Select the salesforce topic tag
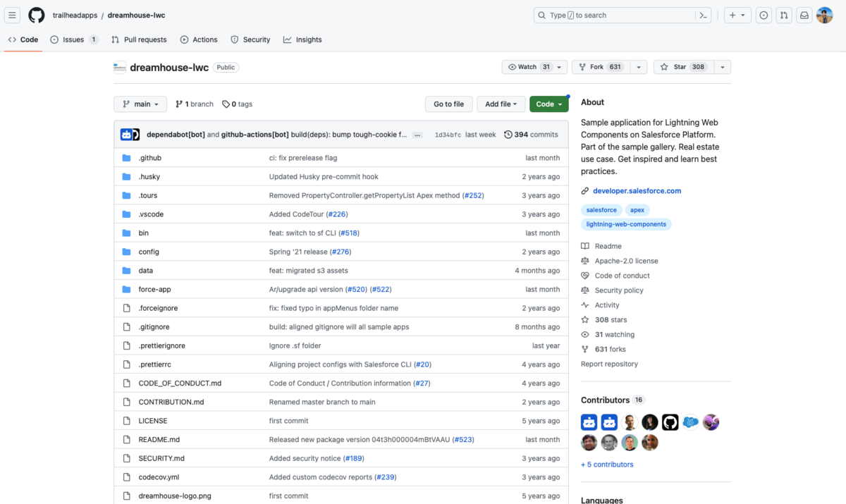The image size is (846, 504). (601, 210)
